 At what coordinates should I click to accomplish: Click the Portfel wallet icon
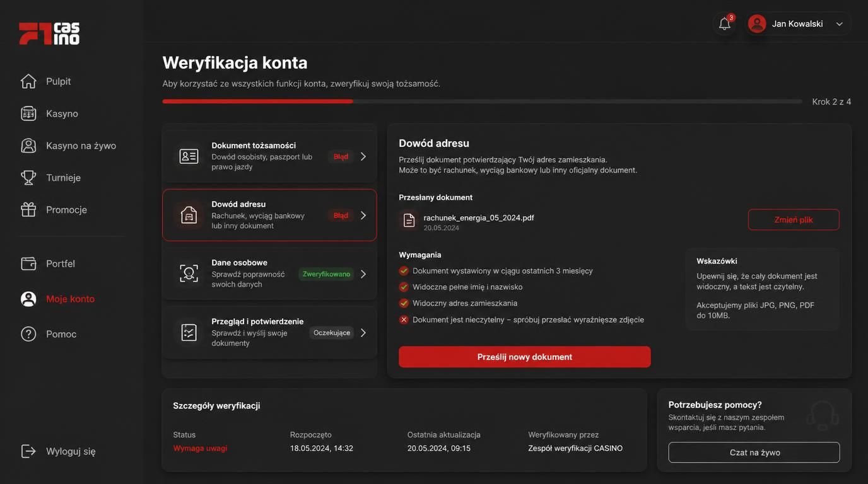coord(28,263)
